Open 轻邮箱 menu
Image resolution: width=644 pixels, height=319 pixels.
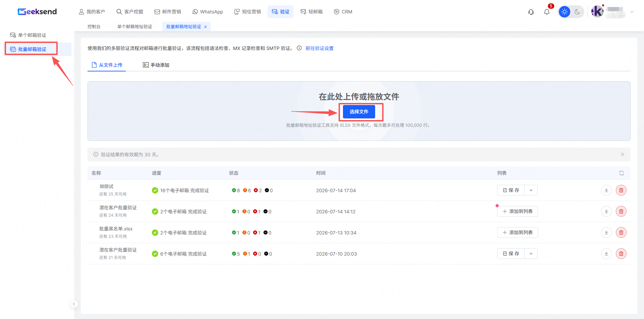click(x=311, y=12)
